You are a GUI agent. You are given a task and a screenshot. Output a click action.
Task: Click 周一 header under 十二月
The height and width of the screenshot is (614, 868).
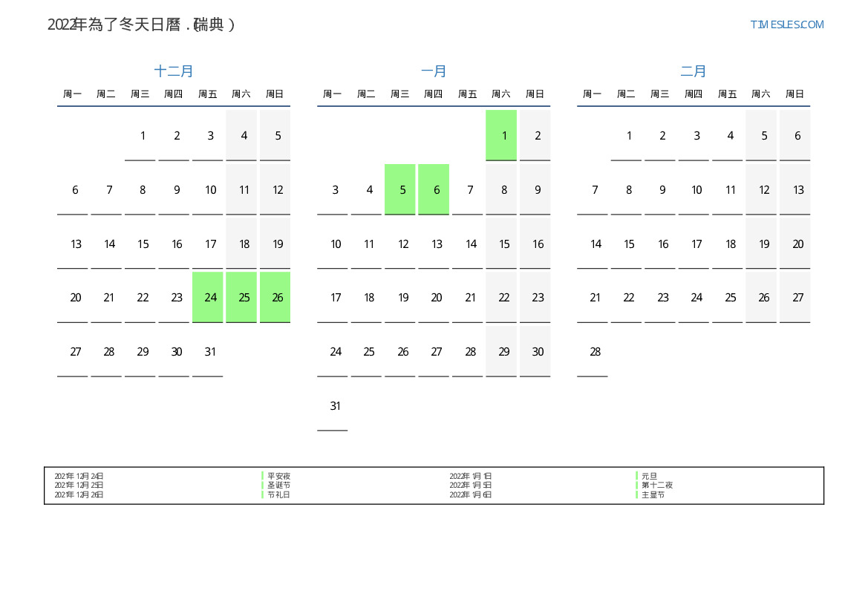pyautogui.click(x=73, y=94)
